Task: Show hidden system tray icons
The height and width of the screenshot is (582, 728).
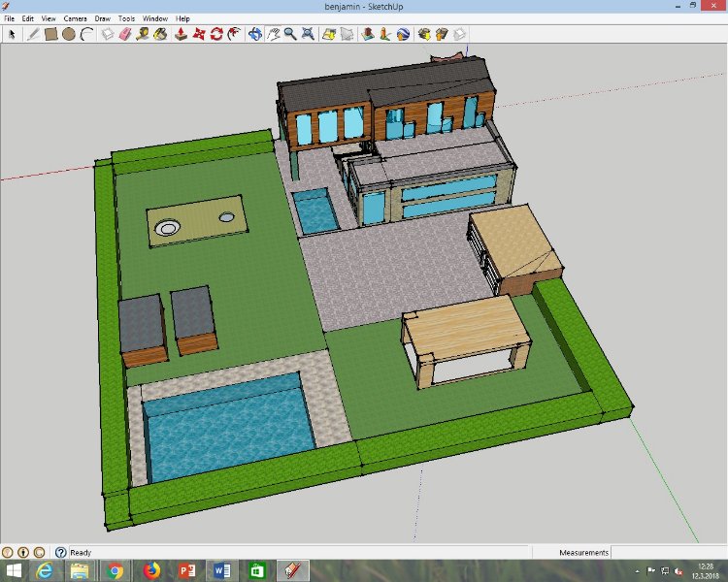Action: (638, 571)
